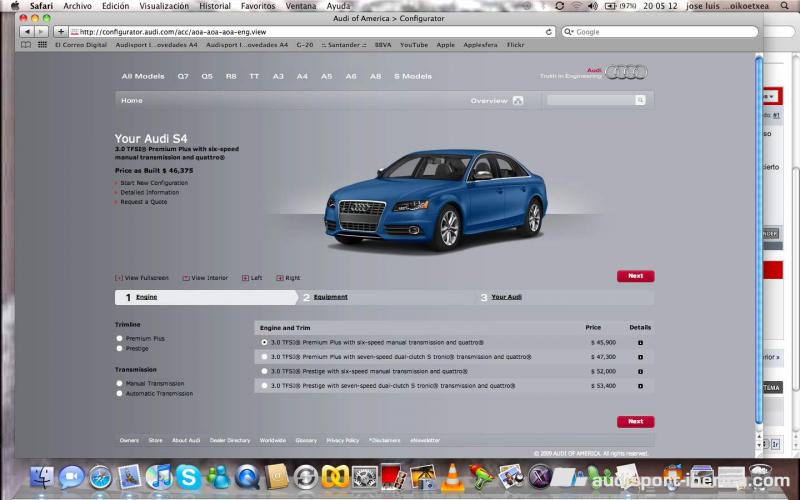
Task: Launch VLC cone icon in the Dock
Action: (452, 477)
